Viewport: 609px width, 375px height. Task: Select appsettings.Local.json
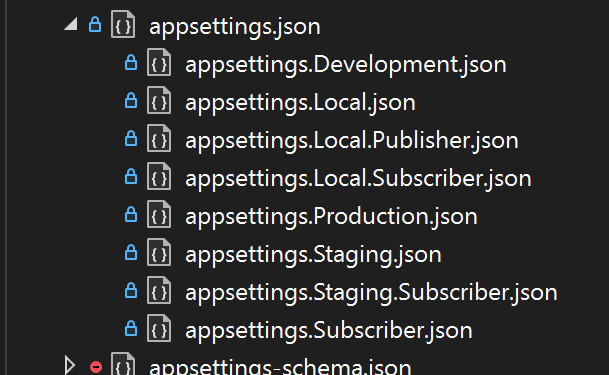coord(300,102)
